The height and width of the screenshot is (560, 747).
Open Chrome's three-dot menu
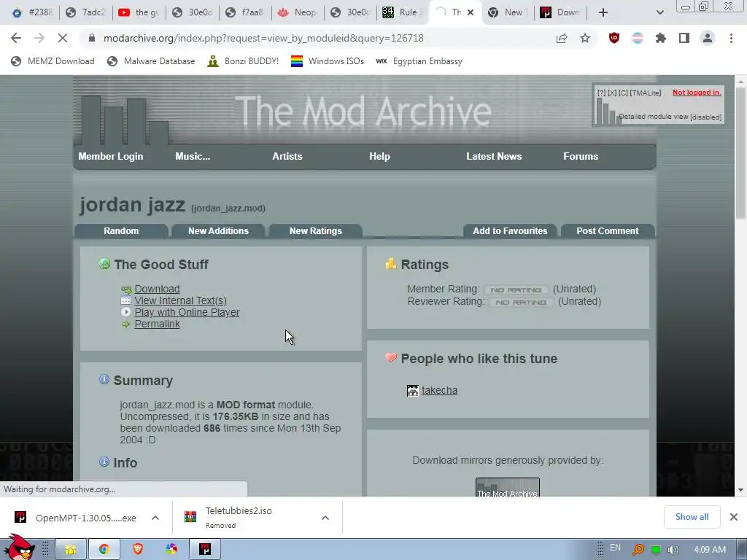coord(731,38)
